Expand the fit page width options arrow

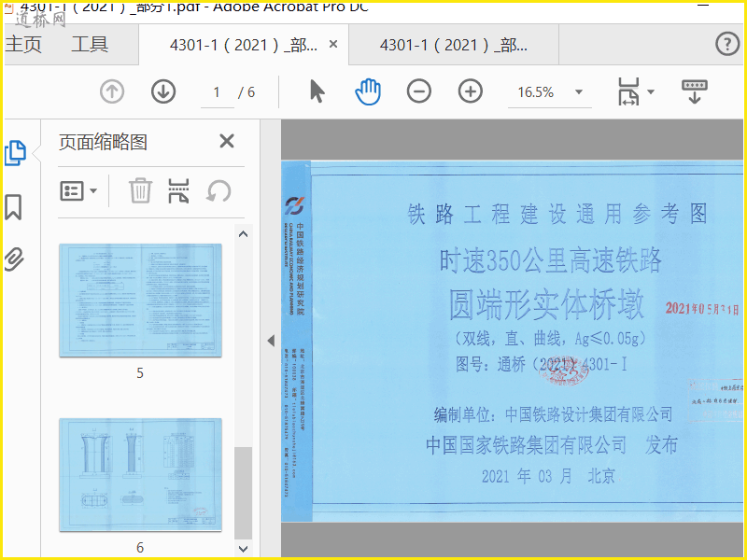651,91
